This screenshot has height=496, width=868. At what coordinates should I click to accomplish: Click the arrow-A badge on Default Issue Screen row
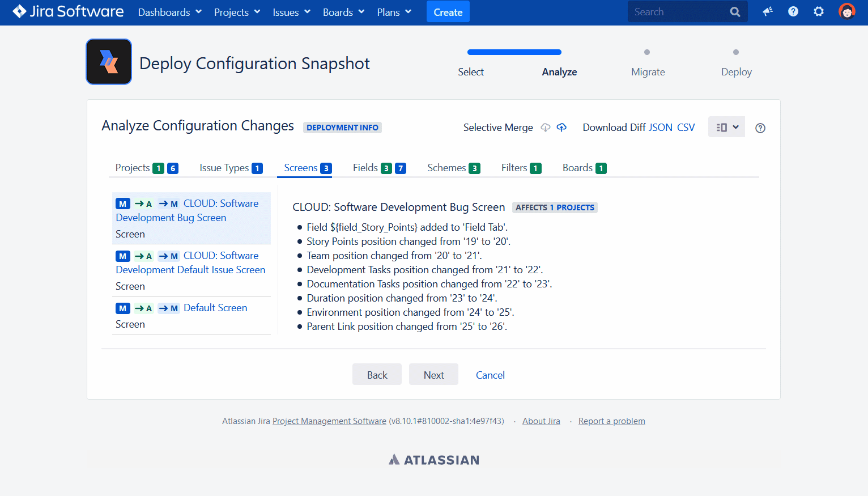coord(143,256)
